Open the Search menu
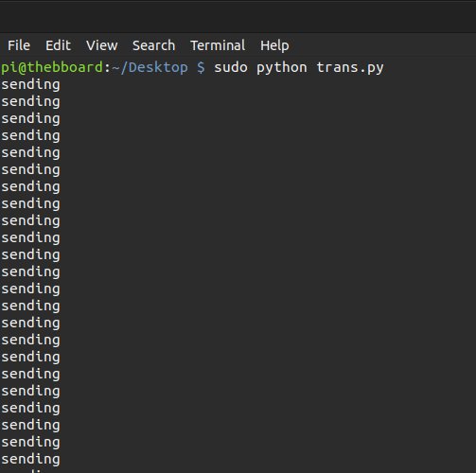The height and width of the screenshot is (473, 476). click(153, 45)
